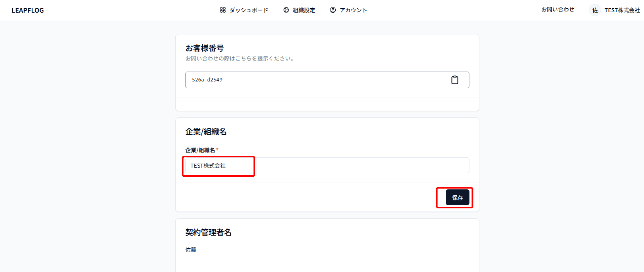The height and width of the screenshot is (272, 644).
Task: Click the 佐藤 contract manager name
Action: [x=191, y=250]
